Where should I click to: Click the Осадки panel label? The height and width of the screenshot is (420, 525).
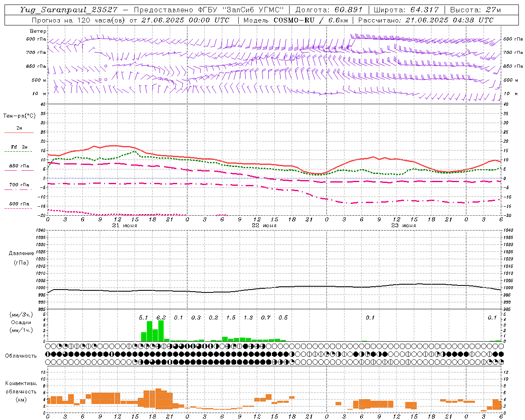click(x=21, y=322)
